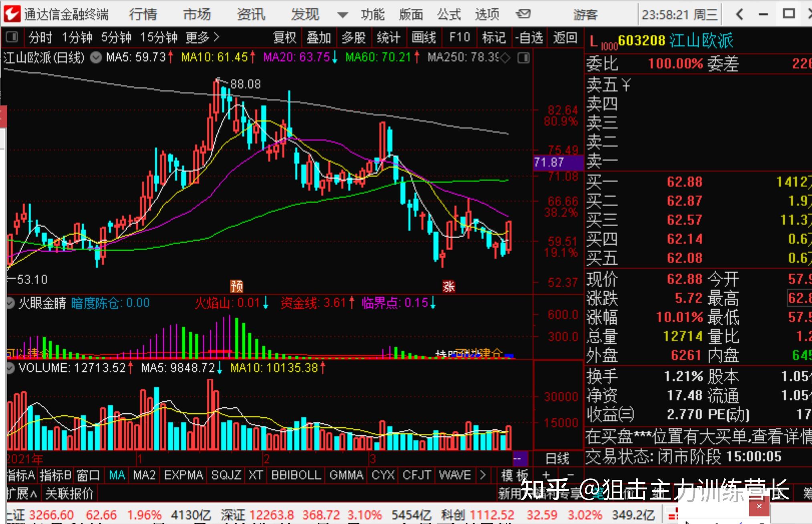Click the diamond icon beside MA250 value
The image size is (812, 524).
coord(506,58)
